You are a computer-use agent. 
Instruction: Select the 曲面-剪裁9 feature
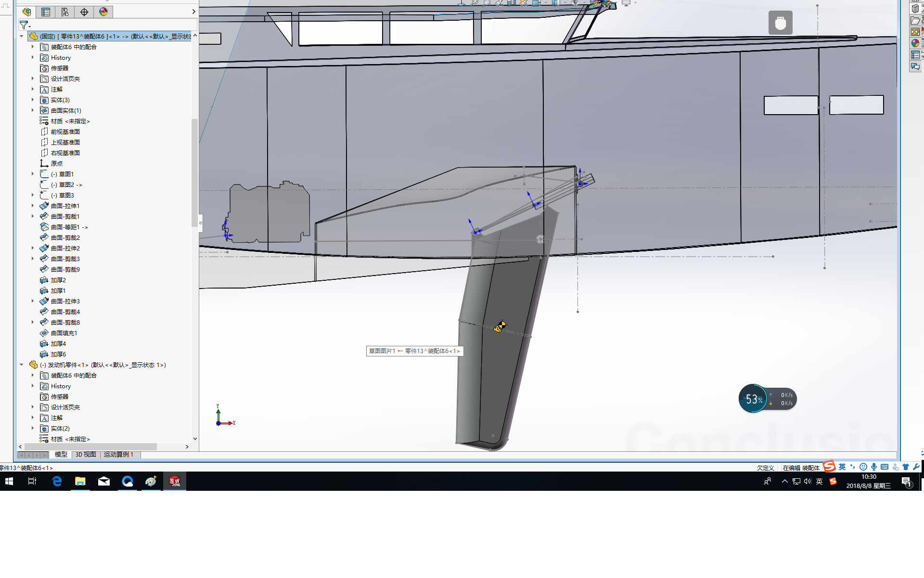click(x=60, y=270)
